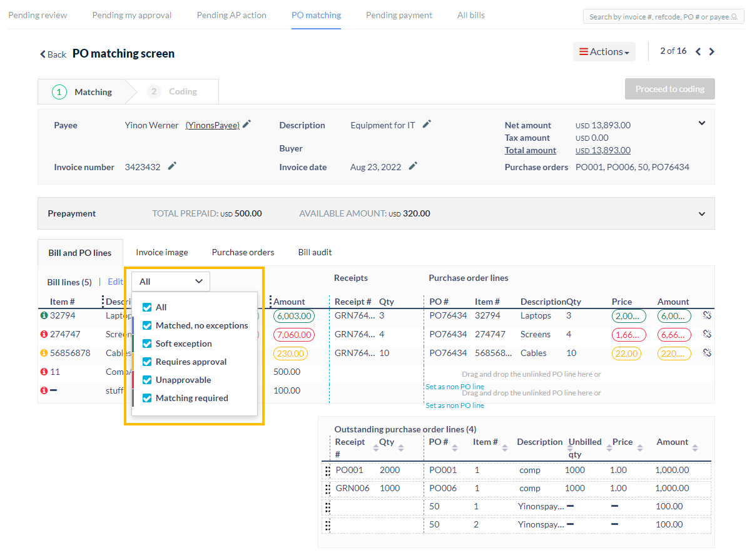Click the yellow warning icon for item 56856878
This screenshot has height=560, width=752.
pos(44,353)
